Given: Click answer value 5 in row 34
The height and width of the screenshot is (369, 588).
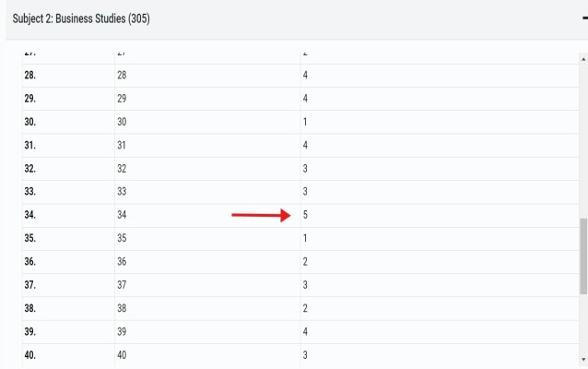Looking at the screenshot, I should [305, 215].
